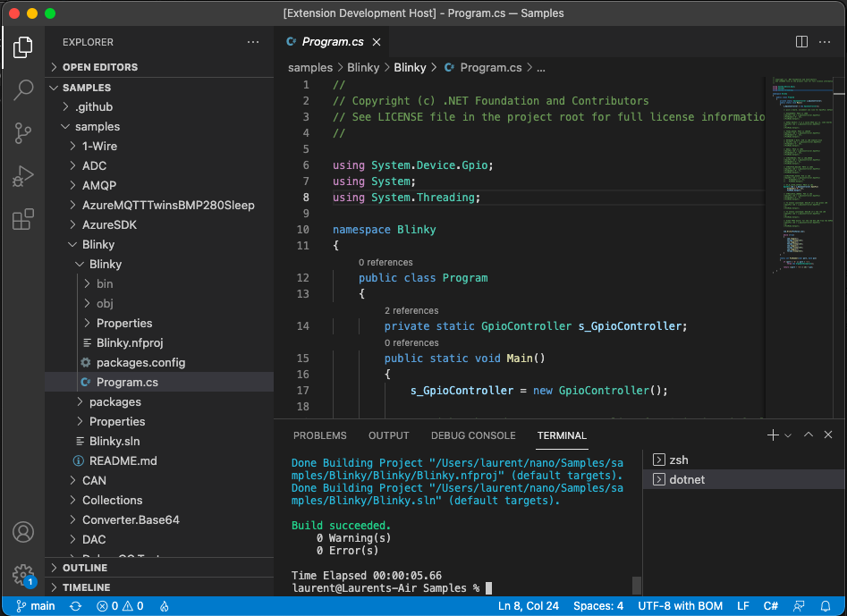Click the flame icon in status bar
847x616 pixels.
click(x=165, y=606)
